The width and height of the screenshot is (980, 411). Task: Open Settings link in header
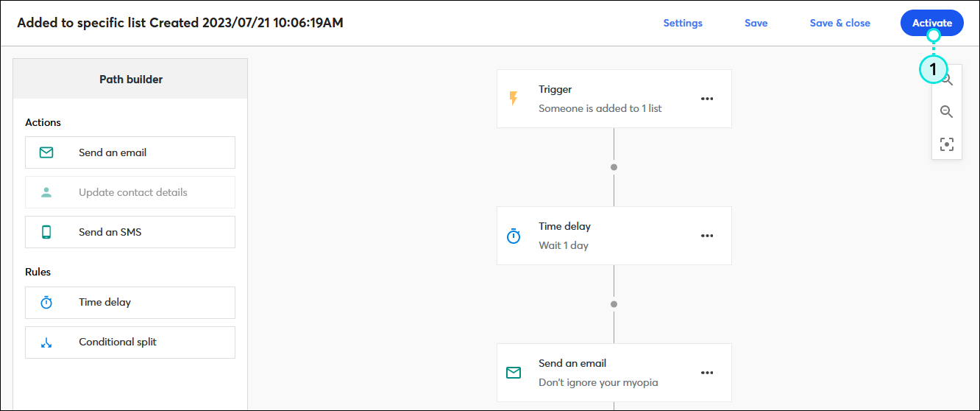pyautogui.click(x=683, y=23)
